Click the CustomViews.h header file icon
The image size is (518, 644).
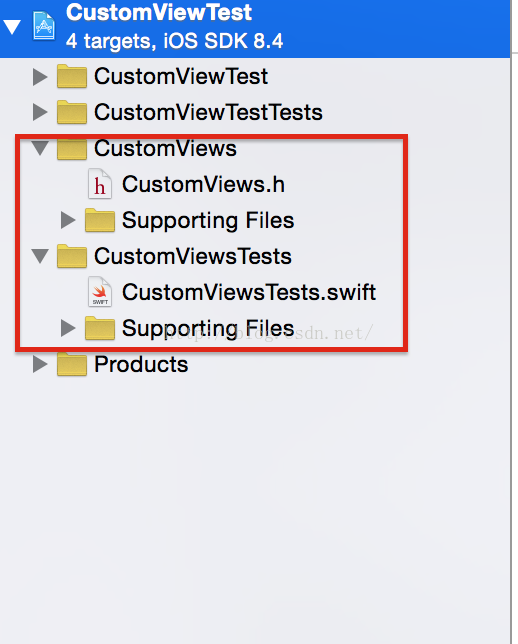pos(100,184)
